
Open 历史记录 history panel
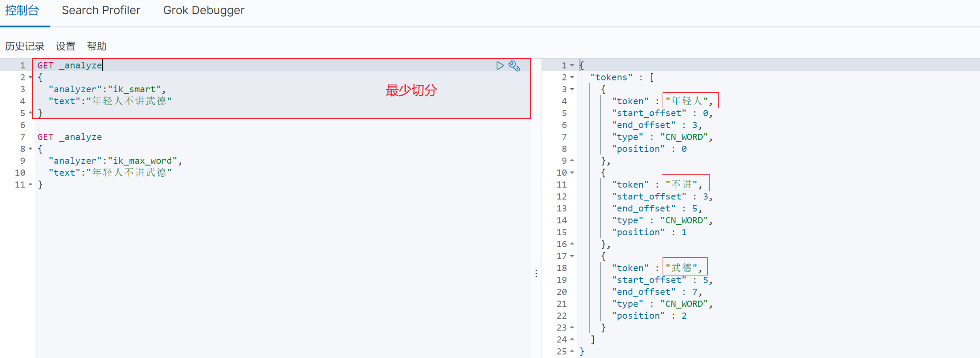(x=25, y=46)
